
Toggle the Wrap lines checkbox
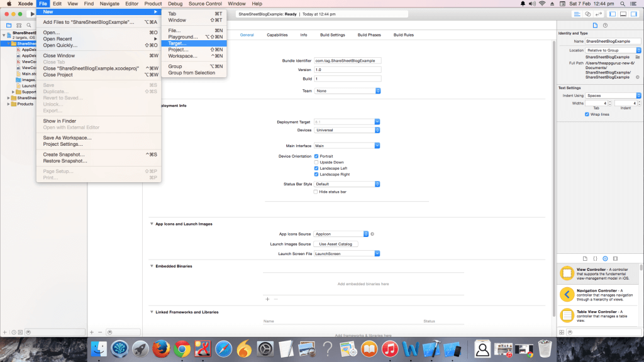click(587, 114)
